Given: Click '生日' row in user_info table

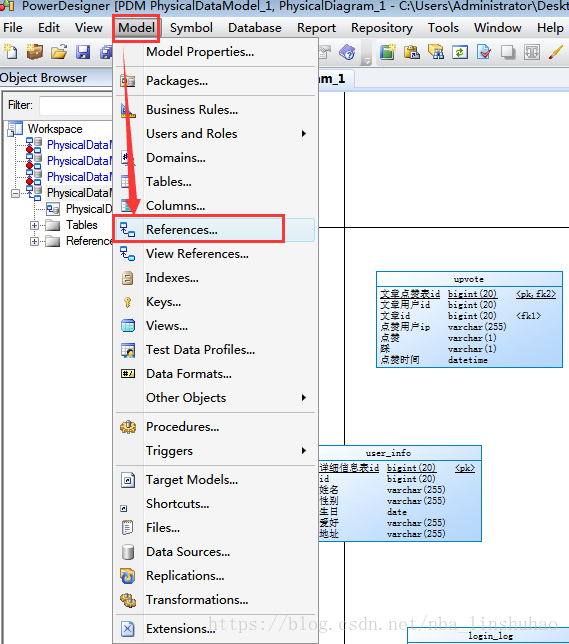Looking at the screenshot, I should tap(329, 512).
